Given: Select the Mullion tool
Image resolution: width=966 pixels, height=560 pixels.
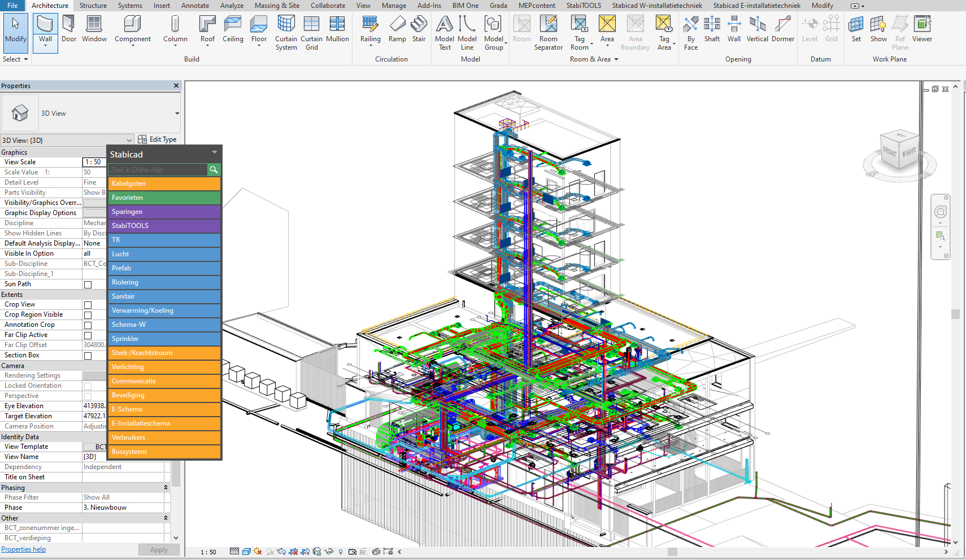Looking at the screenshot, I should click(337, 29).
